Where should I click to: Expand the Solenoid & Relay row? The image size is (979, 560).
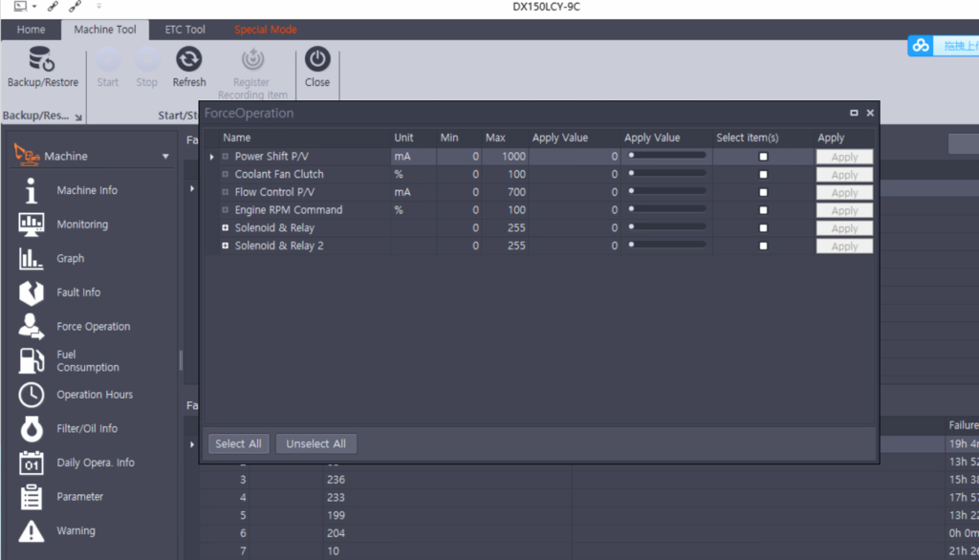tap(226, 228)
